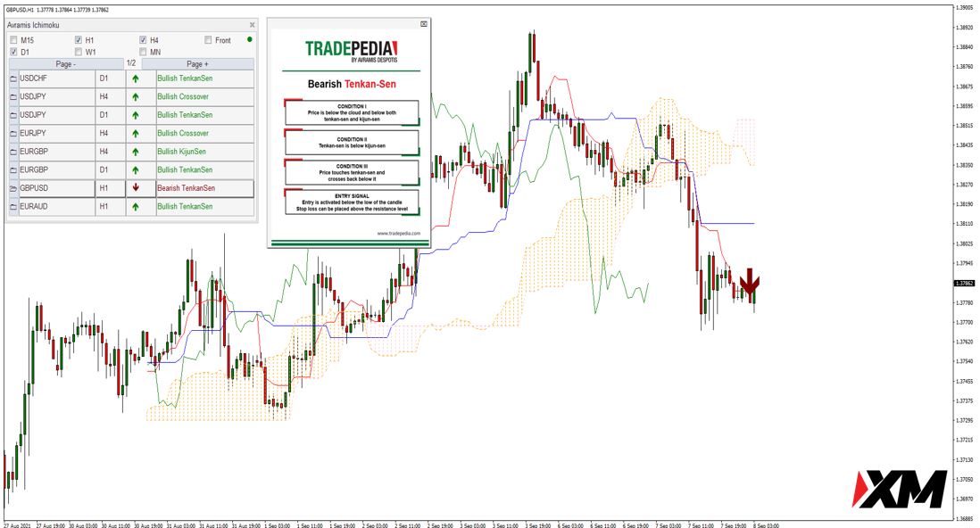The width and height of the screenshot is (980, 528).
Task: Click the folder icon in the USDJPY D1 row
Action: (13, 115)
